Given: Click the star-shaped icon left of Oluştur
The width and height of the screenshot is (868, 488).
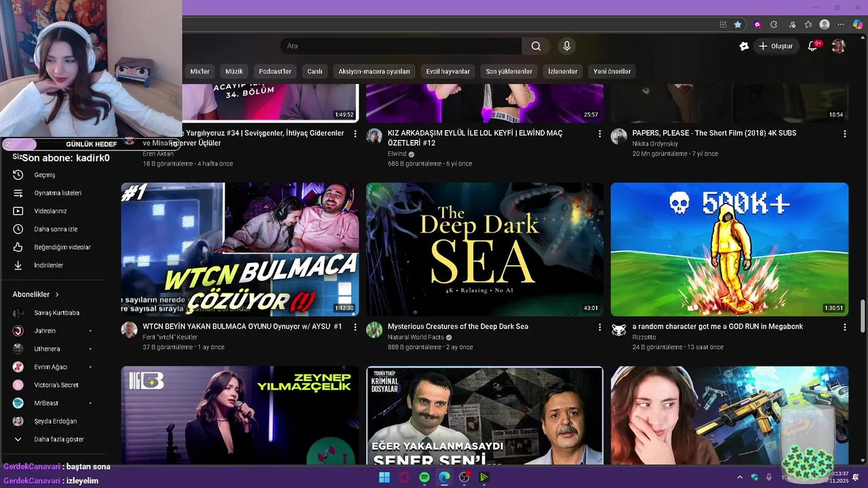Looking at the screenshot, I should coord(744,46).
